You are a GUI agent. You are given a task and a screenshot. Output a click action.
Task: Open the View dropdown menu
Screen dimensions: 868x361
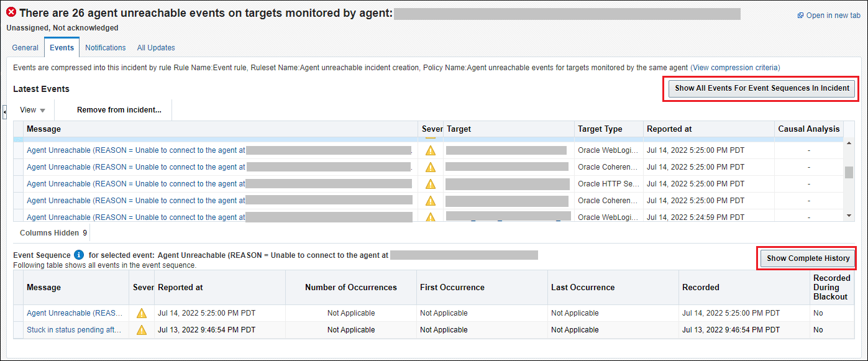click(32, 110)
